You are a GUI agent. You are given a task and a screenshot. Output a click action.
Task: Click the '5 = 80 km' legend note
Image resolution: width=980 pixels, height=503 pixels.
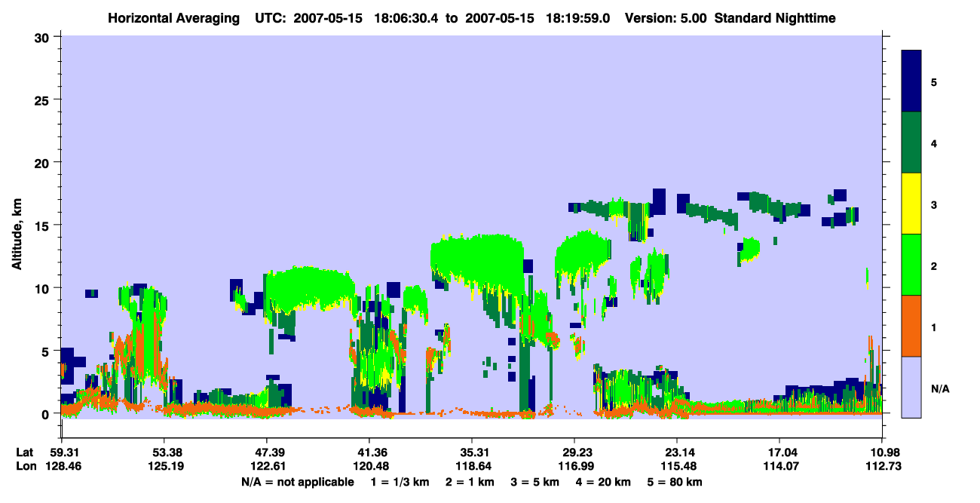coord(675,482)
